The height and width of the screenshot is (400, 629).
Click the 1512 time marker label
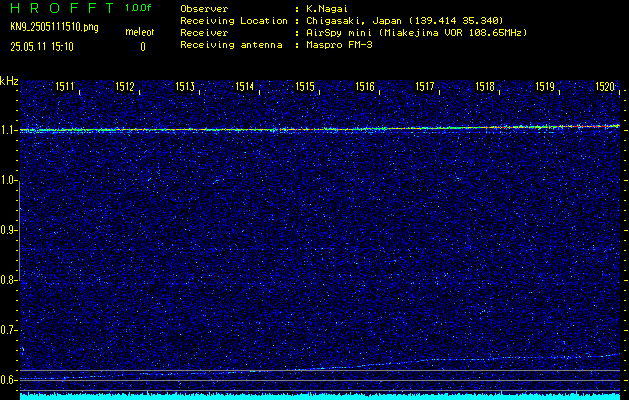125,86
